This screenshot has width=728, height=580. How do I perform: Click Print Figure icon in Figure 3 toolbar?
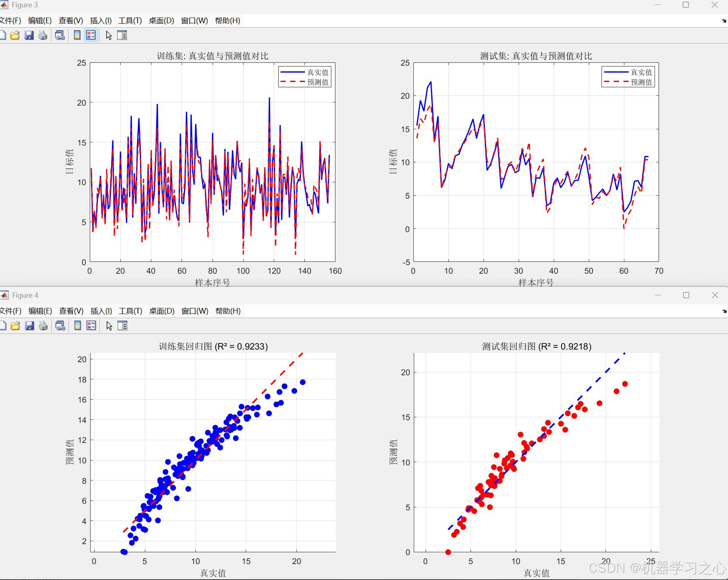pos(42,35)
